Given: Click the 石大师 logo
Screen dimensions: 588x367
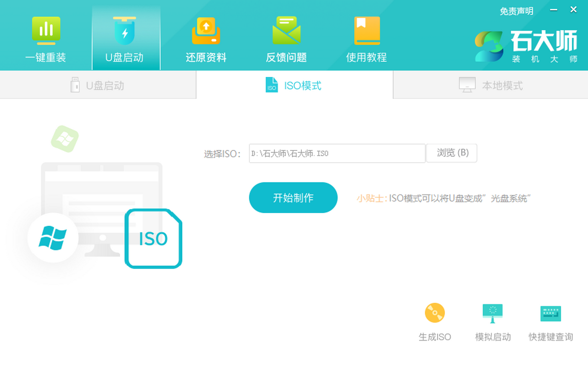Looking at the screenshot, I should click(x=526, y=47).
